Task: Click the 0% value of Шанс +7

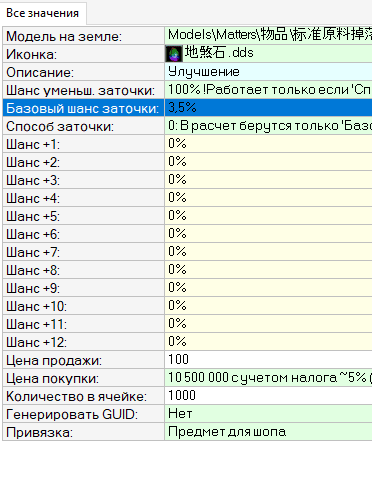Action: 268,252
